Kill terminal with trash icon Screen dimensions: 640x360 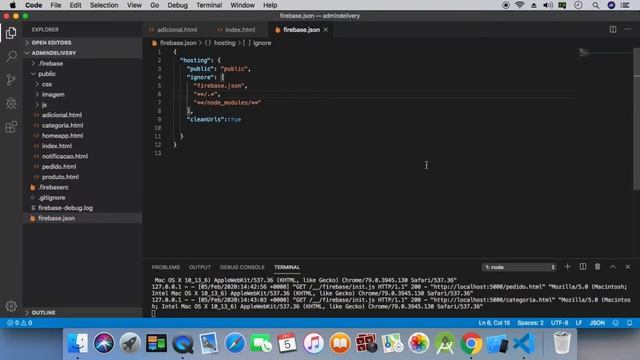(598, 267)
